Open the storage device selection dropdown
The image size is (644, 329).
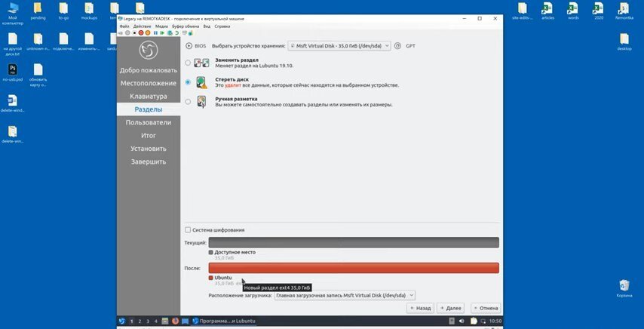click(x=339, y=46)
